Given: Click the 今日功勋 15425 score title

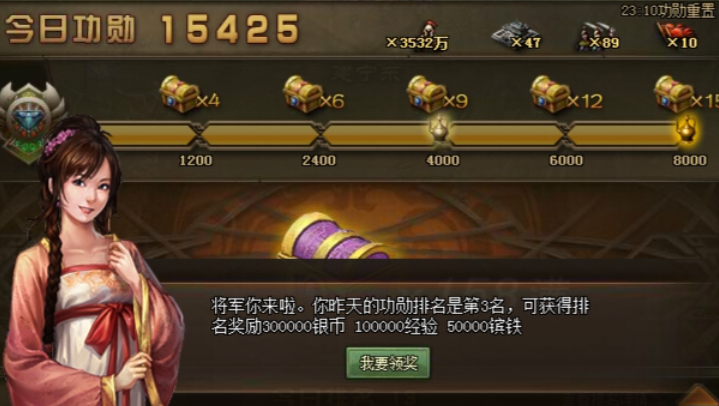Looking at the screenshot, I should pyautogui.click(x=152, y=28).
